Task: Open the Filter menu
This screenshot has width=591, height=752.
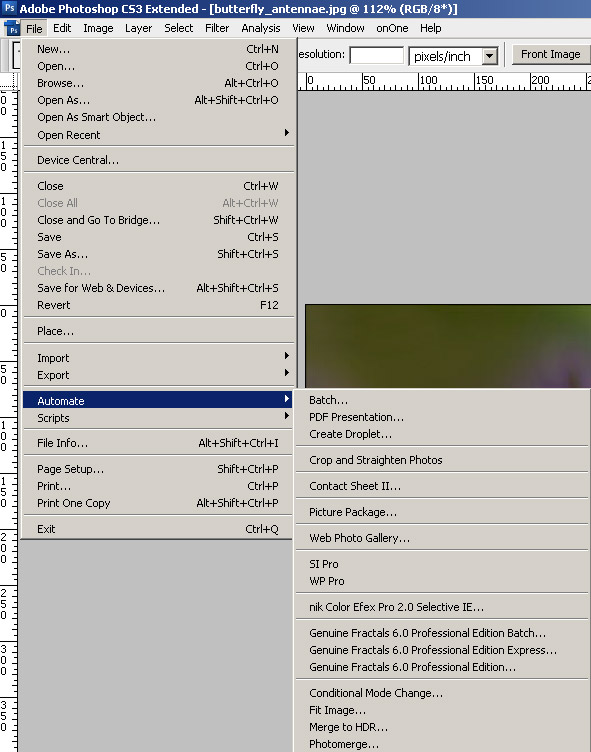Action: tap(217, 28)
